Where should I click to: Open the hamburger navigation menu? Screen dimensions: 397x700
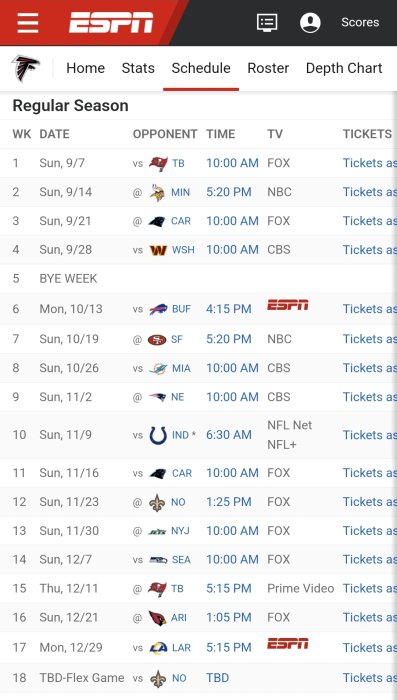(28, 22)
